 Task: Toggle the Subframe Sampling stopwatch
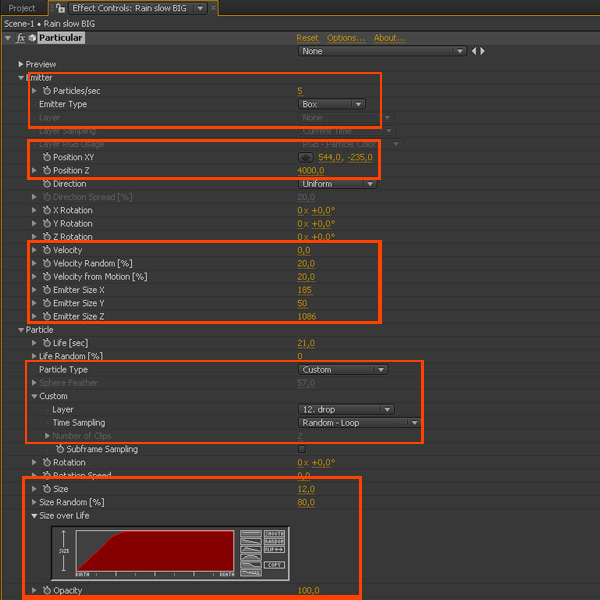[60, 449]
